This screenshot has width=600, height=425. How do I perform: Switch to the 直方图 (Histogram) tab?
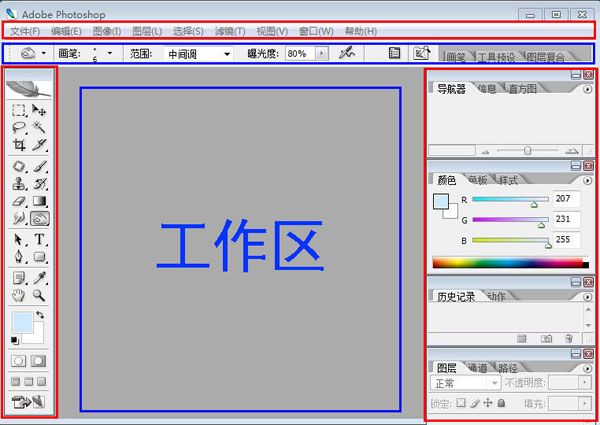[522, 89]
